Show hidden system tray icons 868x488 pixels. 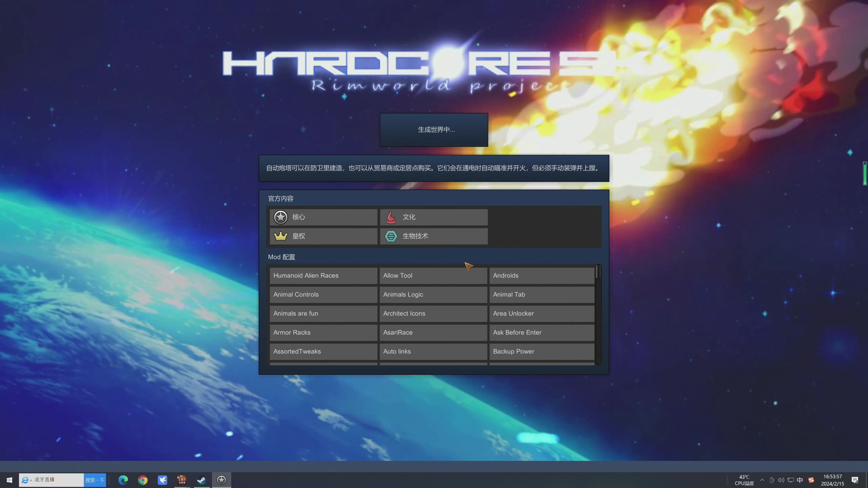pos(762,480)
